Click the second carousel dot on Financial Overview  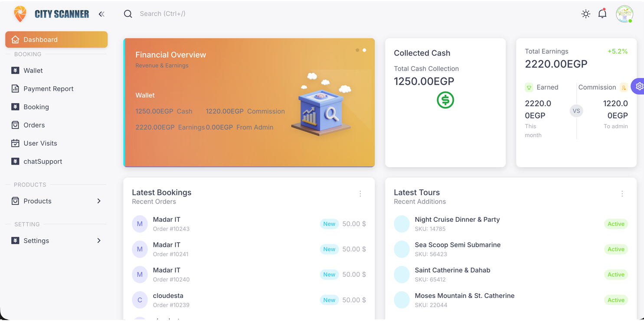point(365,50)
